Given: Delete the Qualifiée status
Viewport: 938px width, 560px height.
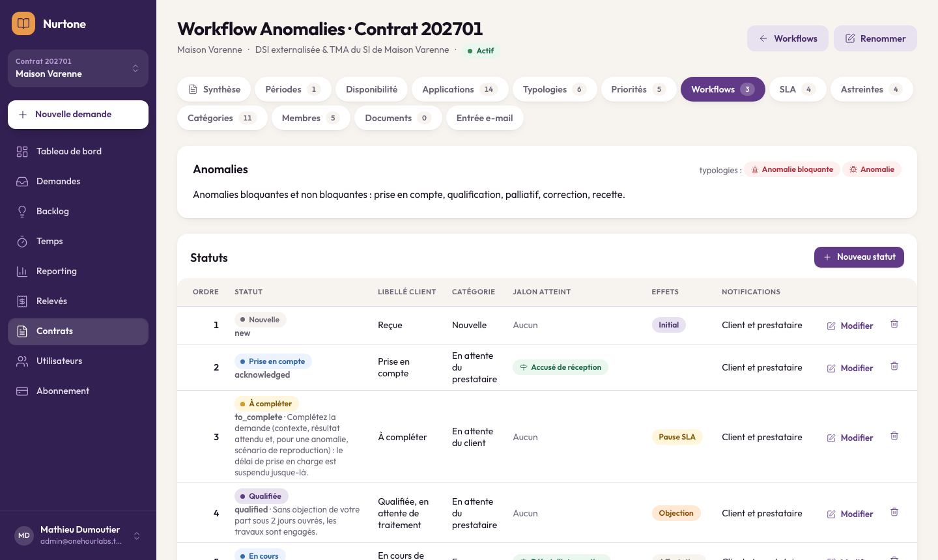Looking at the screenshot, I should point(894,512).
